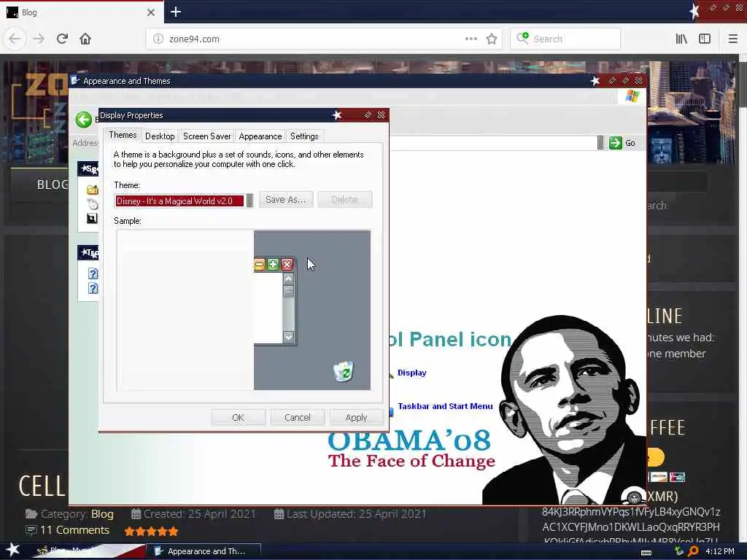Click the keyboard icon in system tray

(646, 553)
